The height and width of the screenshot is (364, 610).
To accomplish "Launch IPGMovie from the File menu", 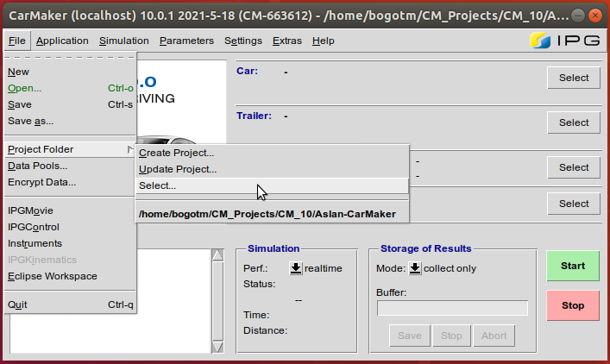I will click(x=71, y=210).
